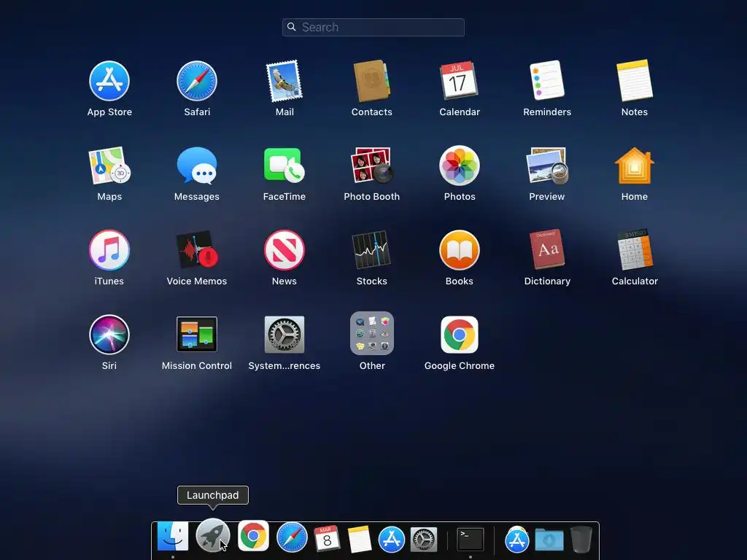The image size is (747, 560).
Task: Launch Calculator
Action: click(635, 249)
